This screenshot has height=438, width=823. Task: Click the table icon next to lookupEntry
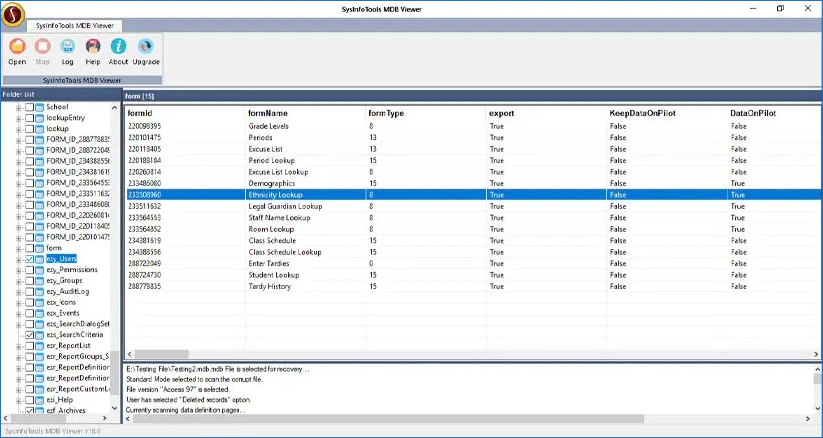coord(40,118)
